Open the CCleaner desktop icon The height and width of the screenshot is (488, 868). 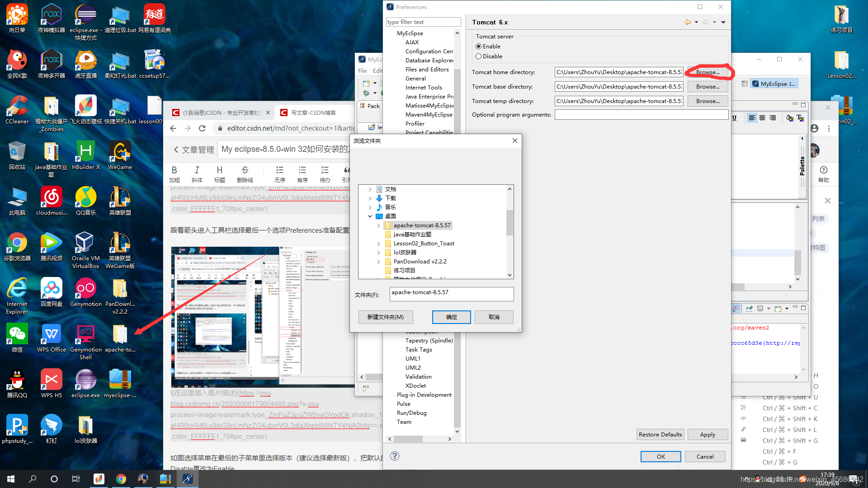(x=17, y=110)
